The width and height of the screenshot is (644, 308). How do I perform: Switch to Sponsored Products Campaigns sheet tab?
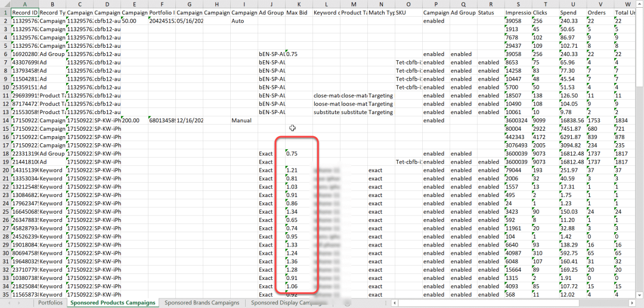pos(113,303)
